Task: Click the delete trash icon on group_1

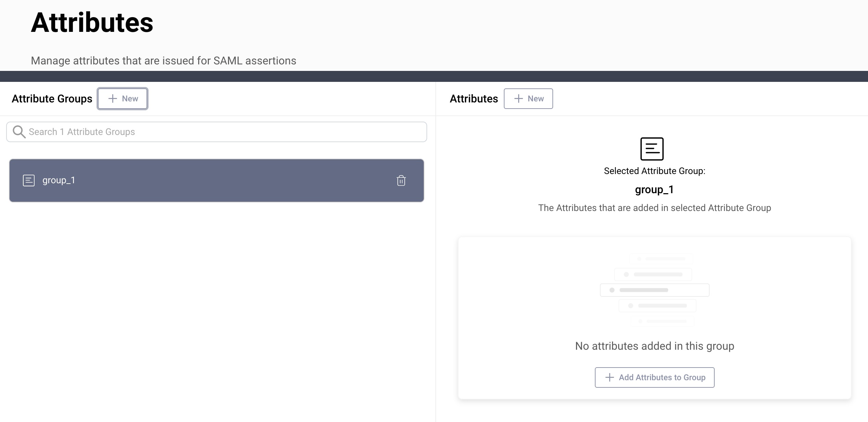Action: (400, 181)
